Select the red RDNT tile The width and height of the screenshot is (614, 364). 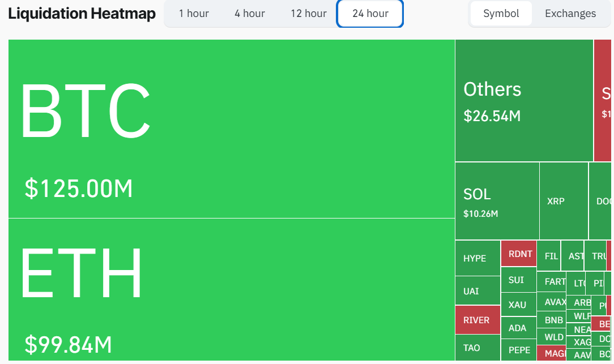pos(518,254)
